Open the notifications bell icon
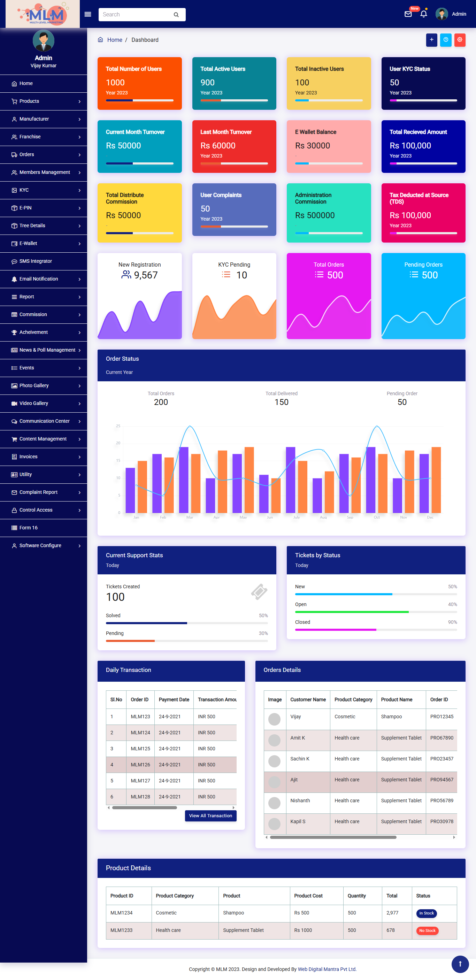 [x=423, y=14]
